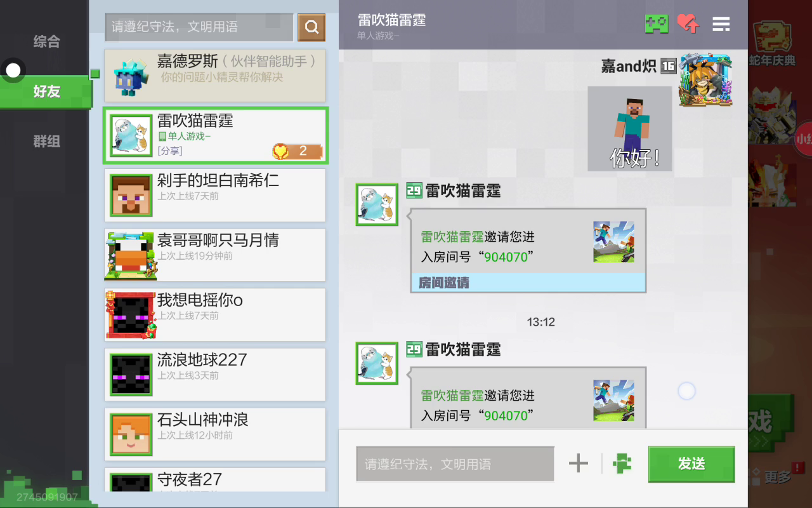Focus the chat message input field

[x=455, y=464]
